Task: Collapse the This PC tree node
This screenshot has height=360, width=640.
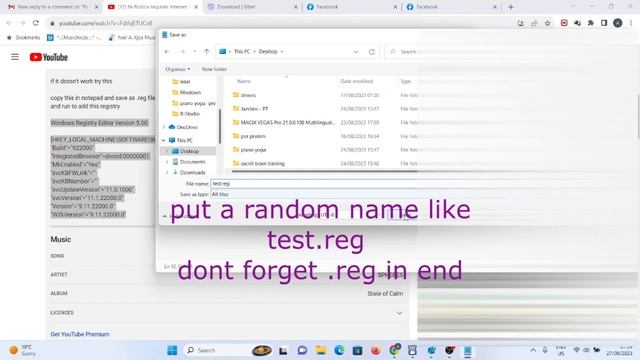Action: (x=164, y=140)
